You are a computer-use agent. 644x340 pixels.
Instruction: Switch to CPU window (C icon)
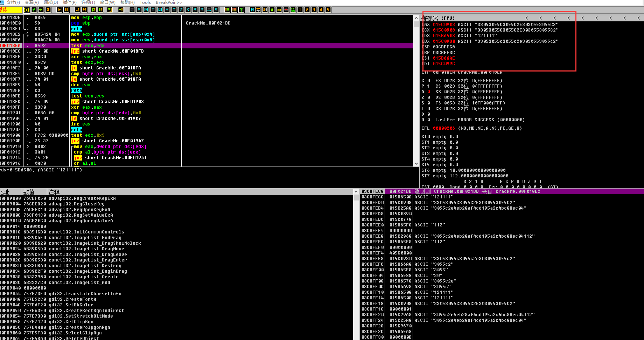tap(174, 10)
